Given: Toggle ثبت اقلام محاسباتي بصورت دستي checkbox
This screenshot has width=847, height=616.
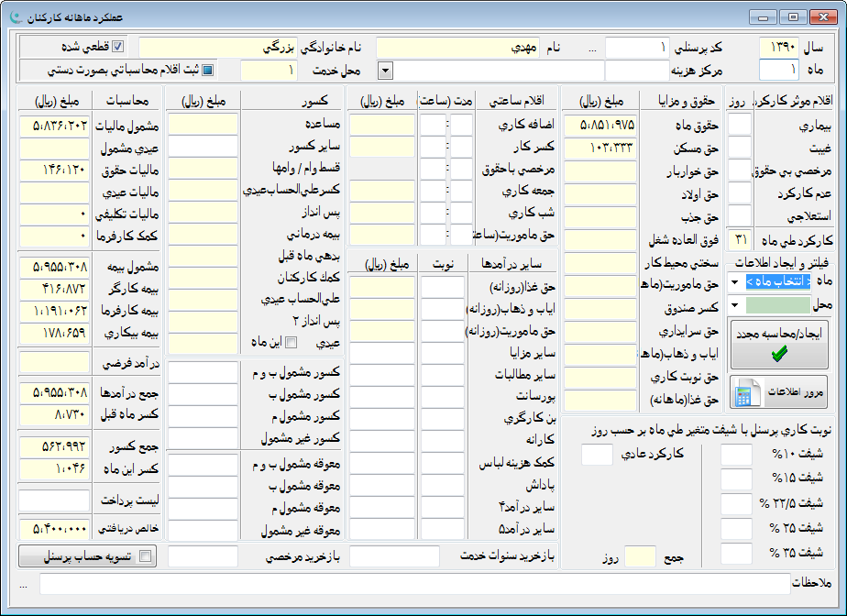Looking at the screenshot, I should point(208,70).
